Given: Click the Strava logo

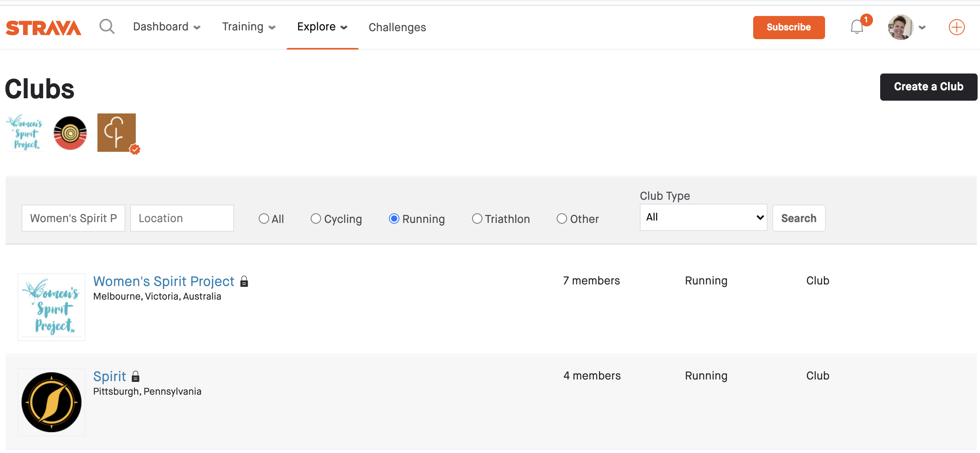Looking at the screenshot, I should pyautogui.click(x=44, y=28).
